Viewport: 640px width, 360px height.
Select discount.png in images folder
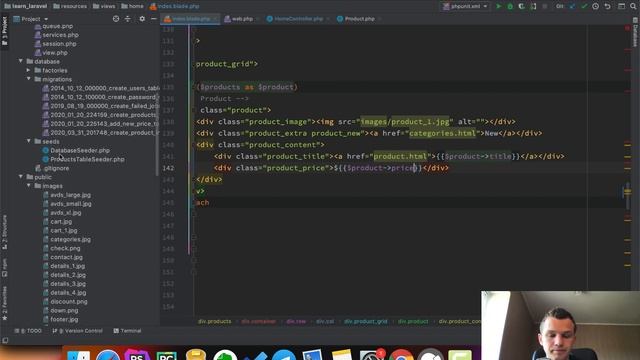click(x=69, y=302)
